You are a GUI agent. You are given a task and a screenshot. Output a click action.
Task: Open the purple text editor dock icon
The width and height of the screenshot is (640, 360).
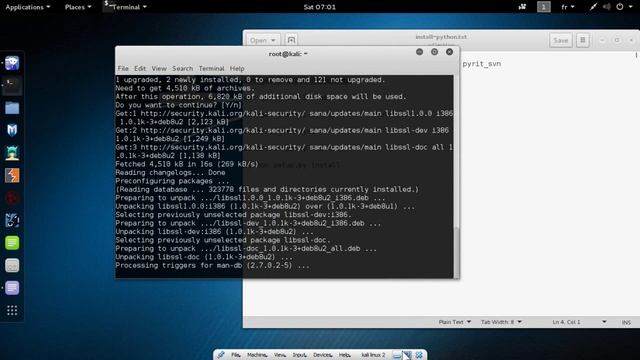pos(12,288)
